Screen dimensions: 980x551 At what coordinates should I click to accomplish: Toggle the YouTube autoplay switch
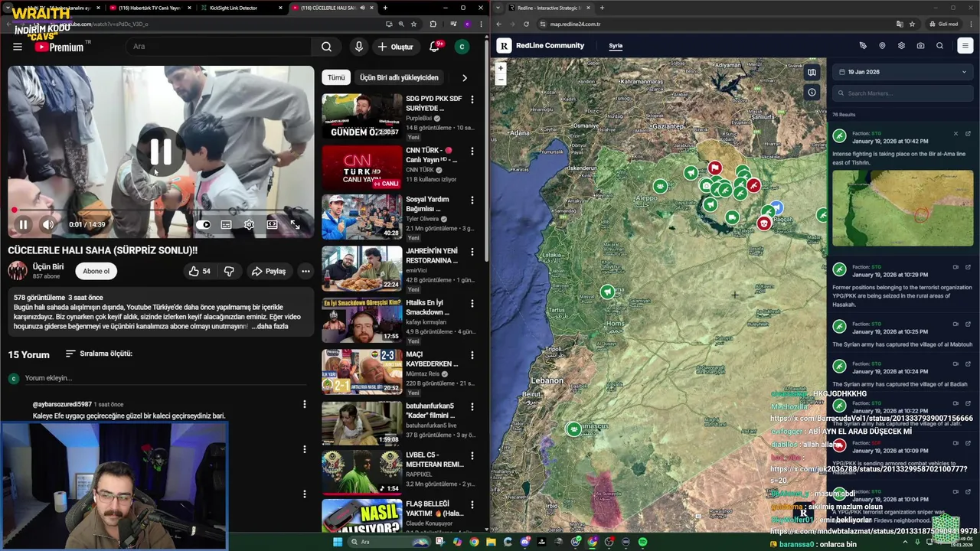204,224
